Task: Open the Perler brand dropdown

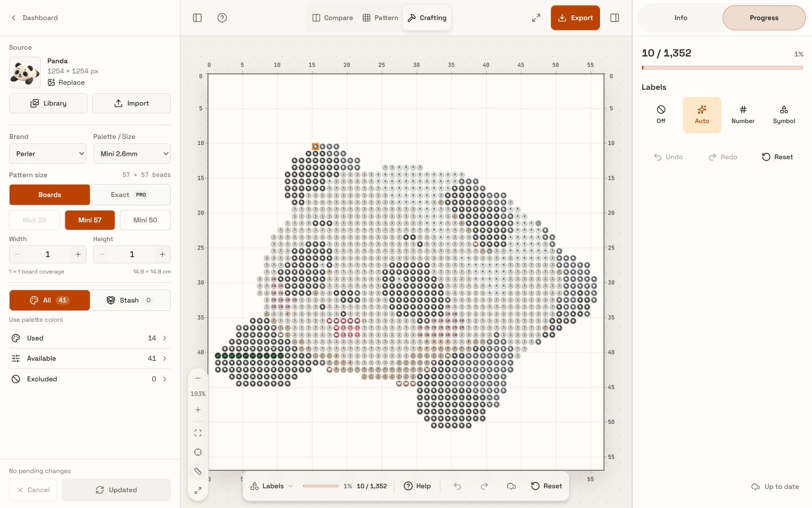Action: coord(48,154)
